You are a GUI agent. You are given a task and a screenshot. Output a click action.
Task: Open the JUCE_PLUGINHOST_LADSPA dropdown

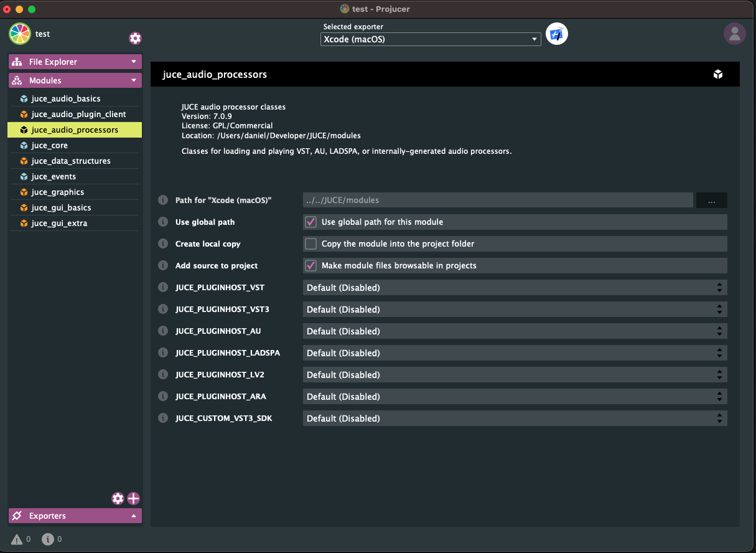[x=515, y=352]
